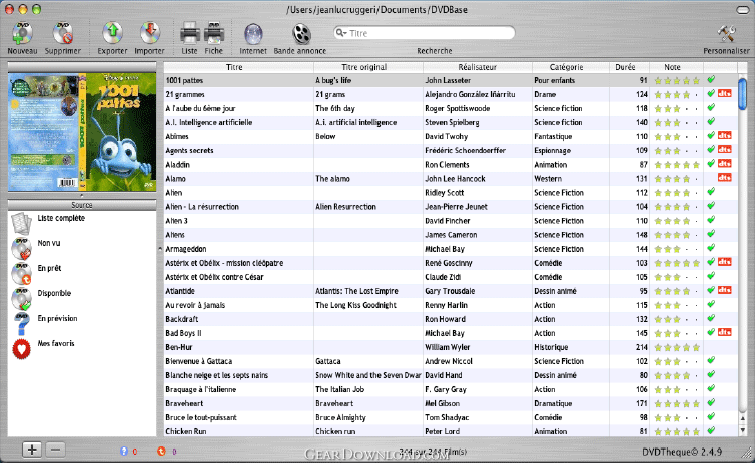Open the Bande annonce film reel icon
Screen dimensions: 755x463
pyautogui.click(x=301, y=34)
